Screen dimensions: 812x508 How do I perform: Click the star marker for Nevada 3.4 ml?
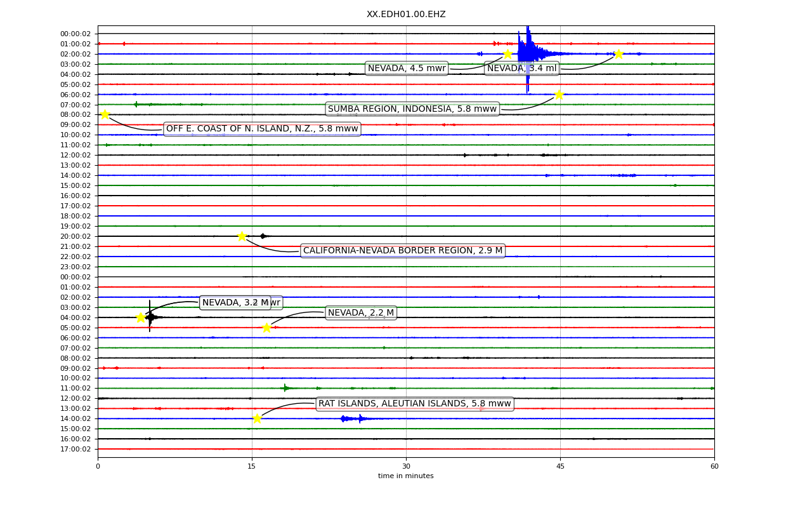[619, 54]
